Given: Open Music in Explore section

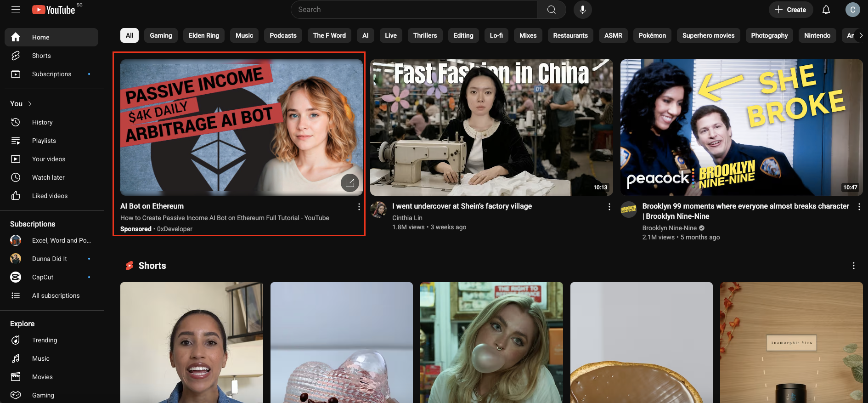Looking at the screenshot, I should (x=51, y=358).
